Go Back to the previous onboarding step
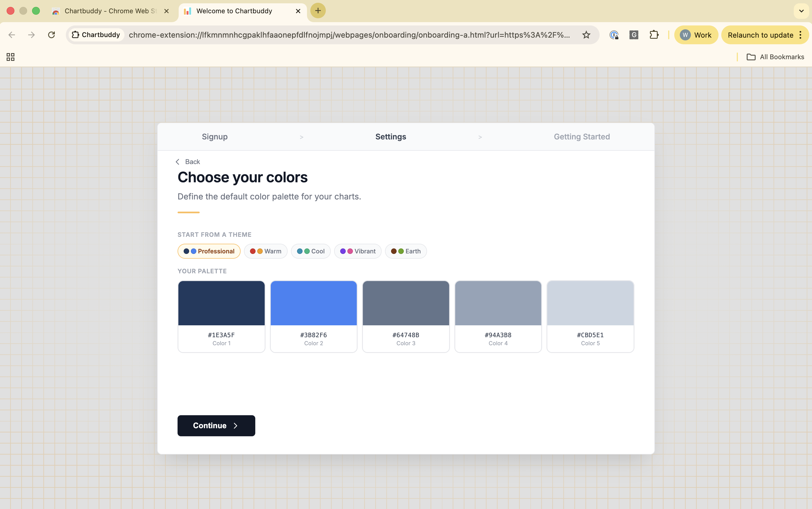The image size is (812, 509). [x=188, y=162]
